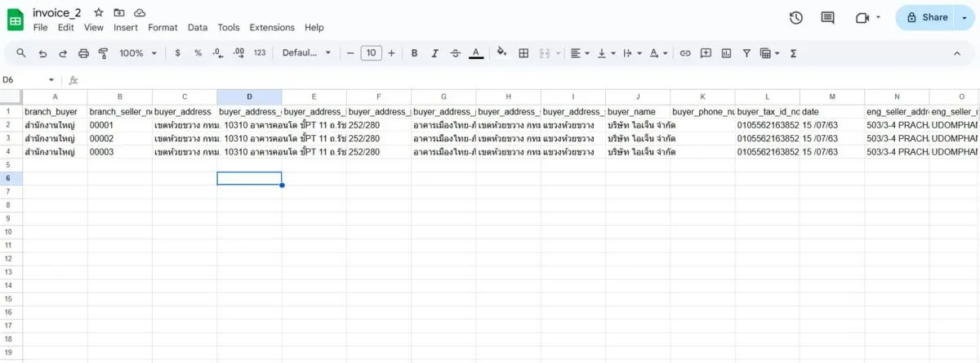The height and width of the screenshot is (363, 980).
Task: Open the Help menu
Action: click(x=314, y=27)
